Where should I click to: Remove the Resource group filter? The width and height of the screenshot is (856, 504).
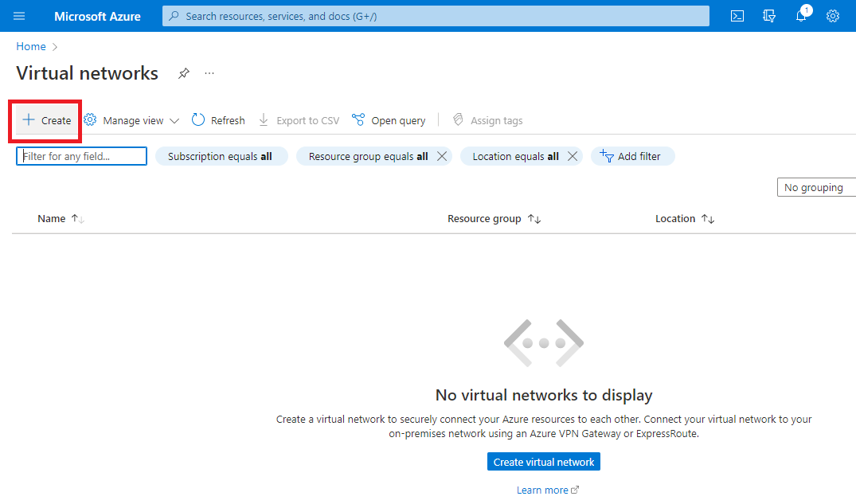442,156
